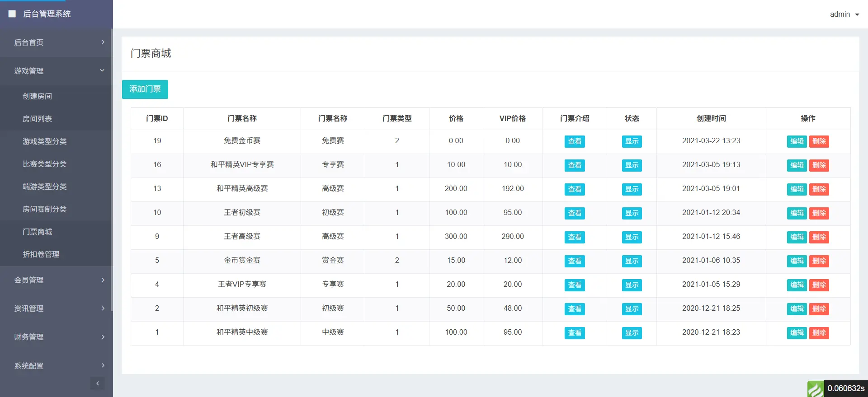Toggle 显示 status for 王者初级赛
Image resolution: width=868 pixels, height=397 pixels.
point(632,213)
